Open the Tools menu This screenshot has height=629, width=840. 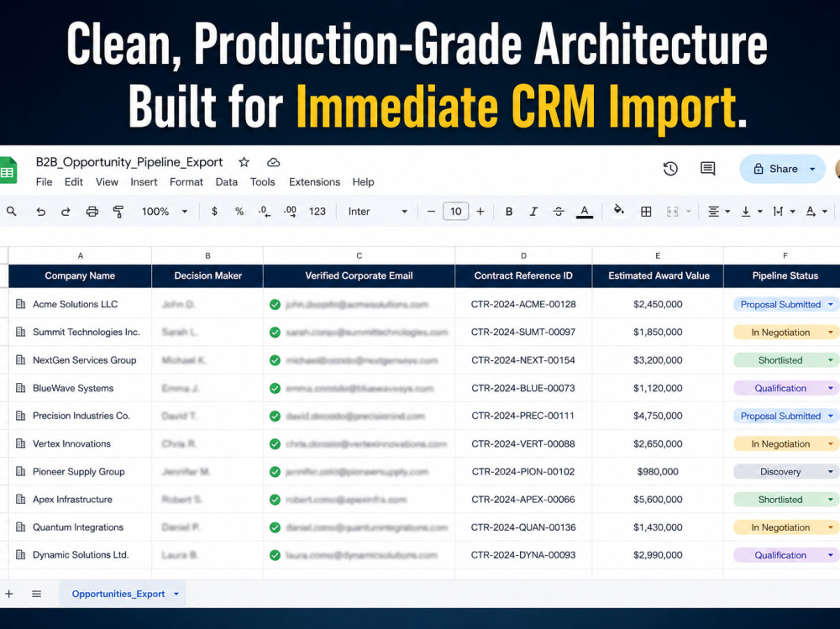pos(262,182)
